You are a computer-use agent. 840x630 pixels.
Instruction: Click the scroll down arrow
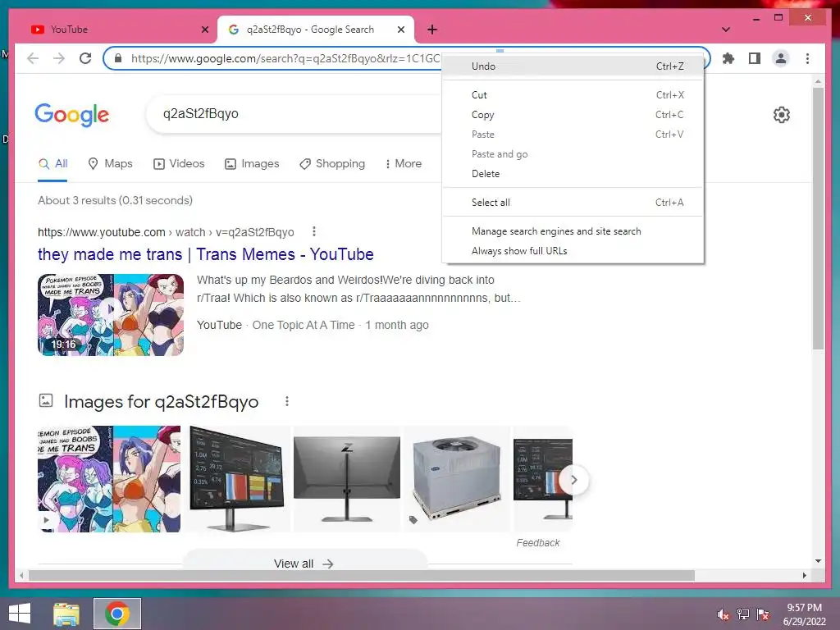(818, 561)
